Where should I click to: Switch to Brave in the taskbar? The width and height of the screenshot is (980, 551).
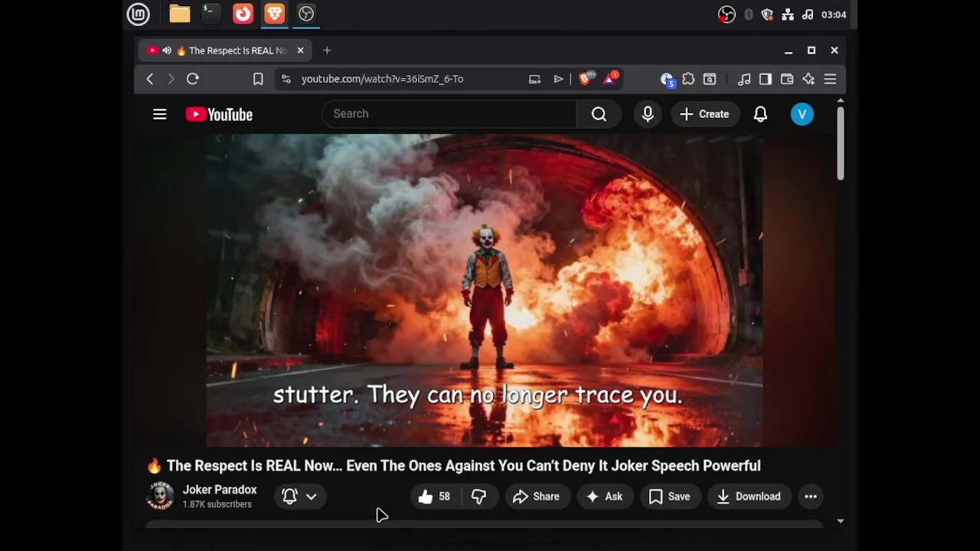point(274,14)
